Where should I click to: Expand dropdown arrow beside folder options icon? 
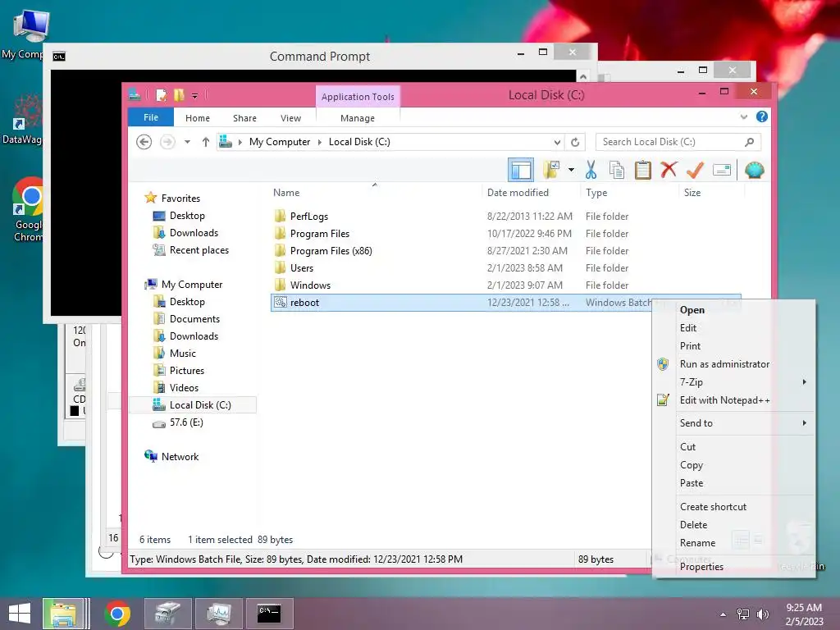click(571, 171)
